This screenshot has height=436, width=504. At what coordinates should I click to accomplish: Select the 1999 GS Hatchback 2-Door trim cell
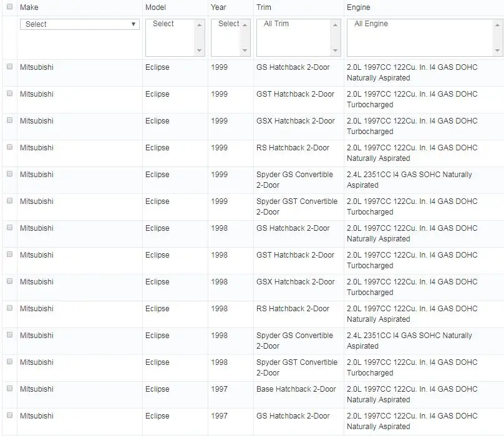pyautogui.click(x=293, y=67)
